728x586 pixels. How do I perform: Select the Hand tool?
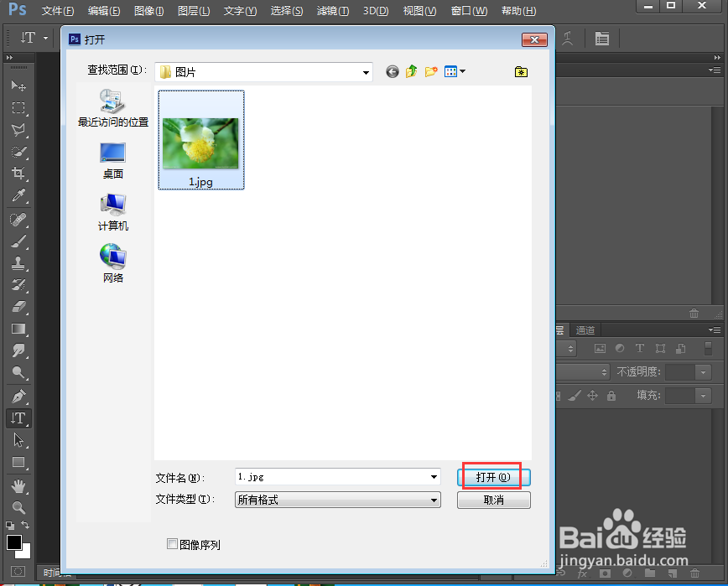coord(18,486)
